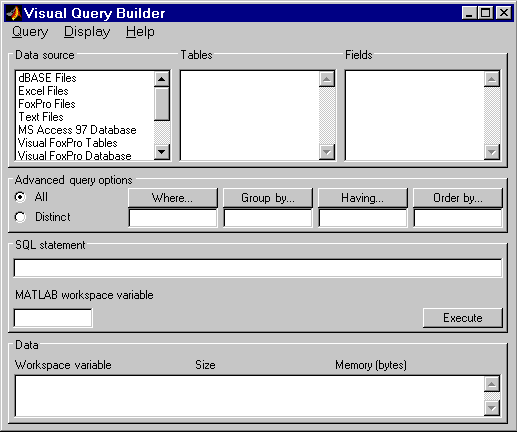Click Data source list scroll up arrow

tap(162, 79)
